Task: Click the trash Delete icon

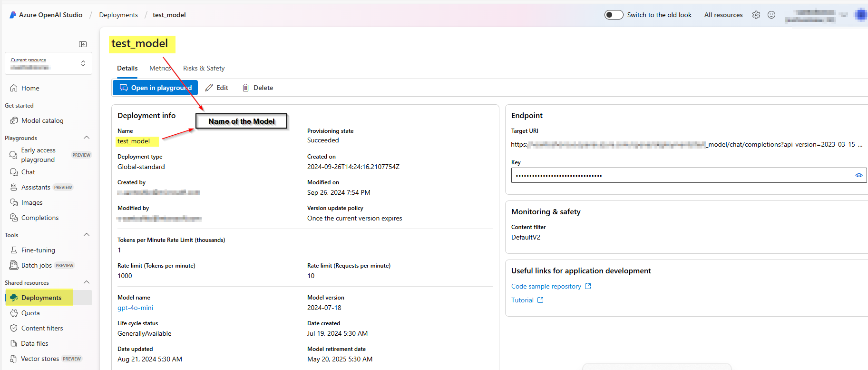Action: point(245,88)
